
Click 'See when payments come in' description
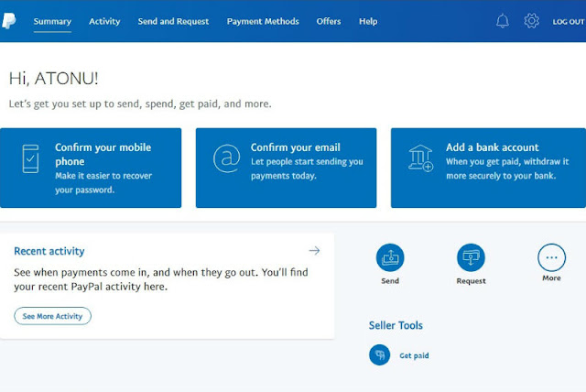point(161,279)
